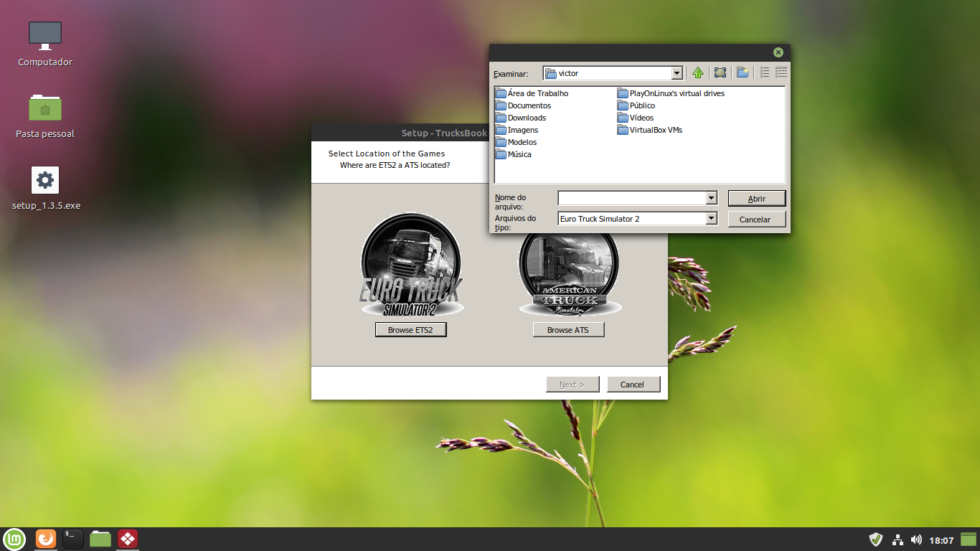Screen dimensions: 980x551
Task: Expand the Nome do arquivo dropdown arrow
Action: point(711,198)
